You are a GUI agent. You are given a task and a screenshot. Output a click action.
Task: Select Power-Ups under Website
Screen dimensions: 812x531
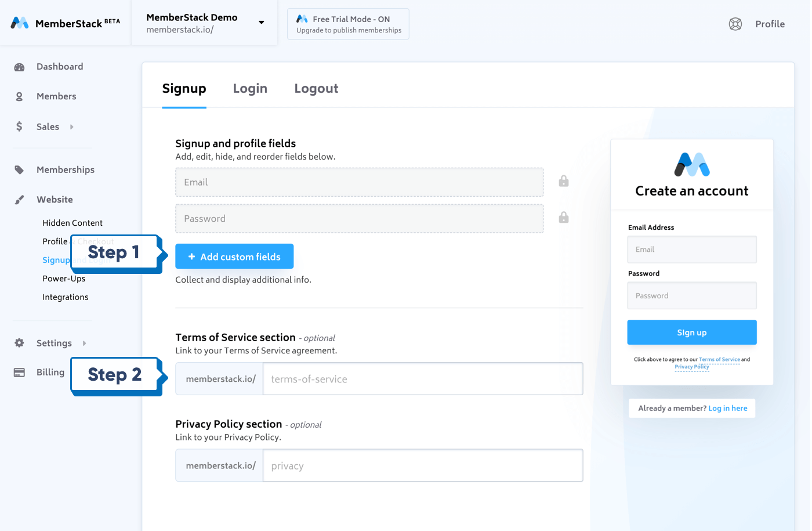coord(64,279)
